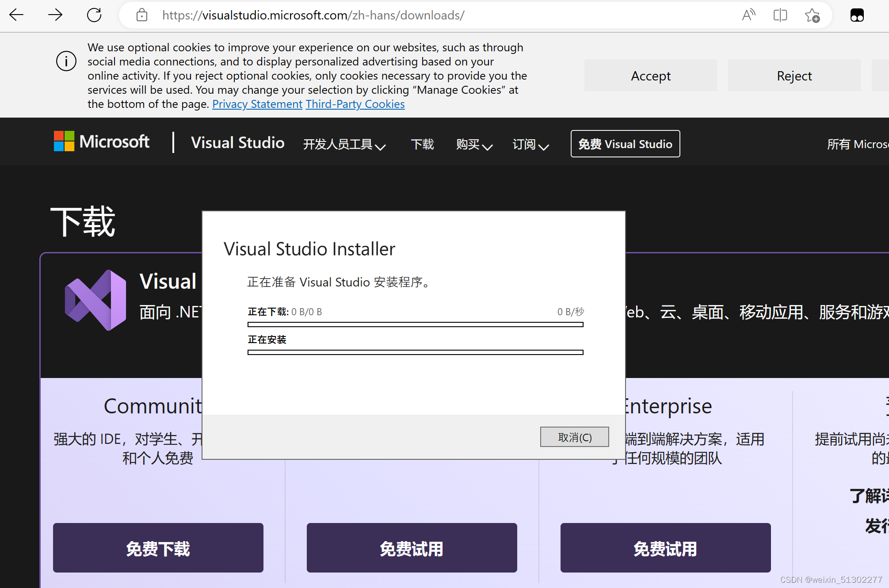Image resolution: width=889 pixels, height=588 pixels.
Task: Open site information via the lock icon
Action: click(x=142, y=15)
